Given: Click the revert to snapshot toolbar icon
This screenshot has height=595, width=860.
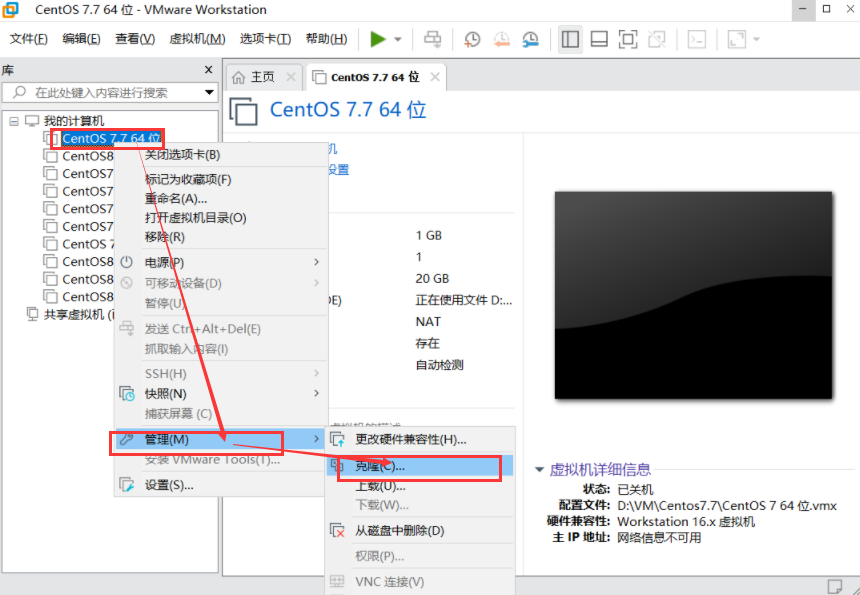Looking at the screenshot, I should click(501, 39).
